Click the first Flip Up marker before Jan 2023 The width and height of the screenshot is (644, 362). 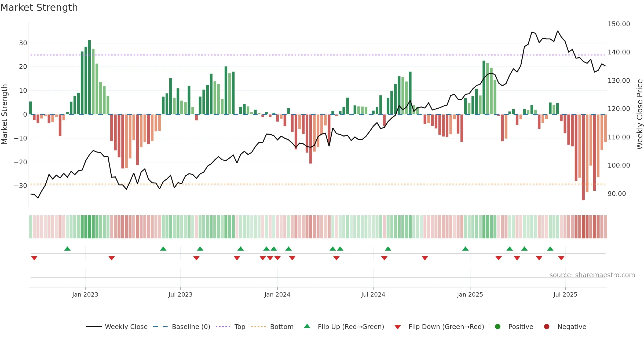[x=67, y=249]
